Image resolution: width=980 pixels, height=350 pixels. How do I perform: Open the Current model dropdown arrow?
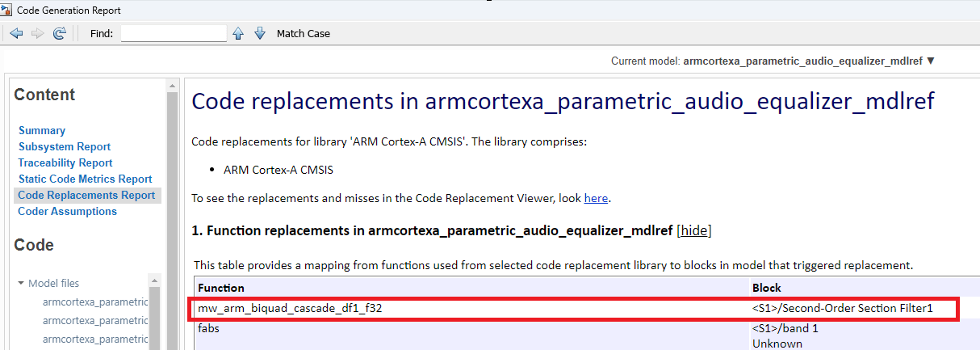tap(931, 61)
